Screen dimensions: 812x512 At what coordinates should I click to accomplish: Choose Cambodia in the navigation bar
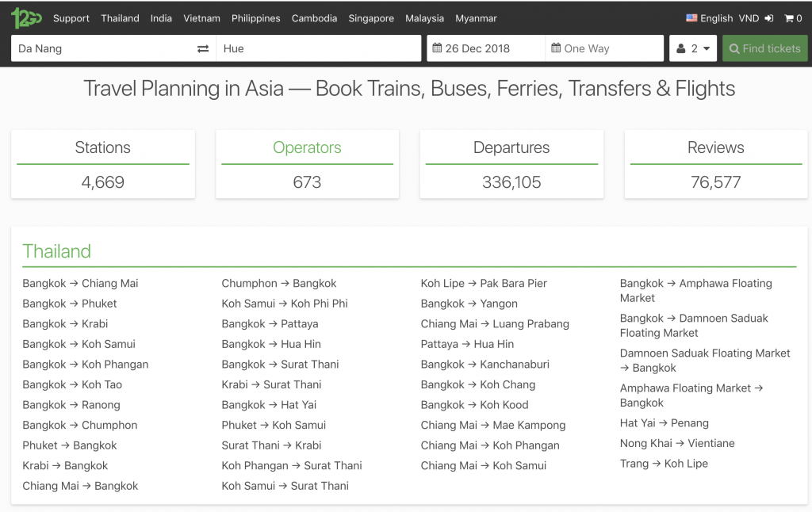coord(314,18)
